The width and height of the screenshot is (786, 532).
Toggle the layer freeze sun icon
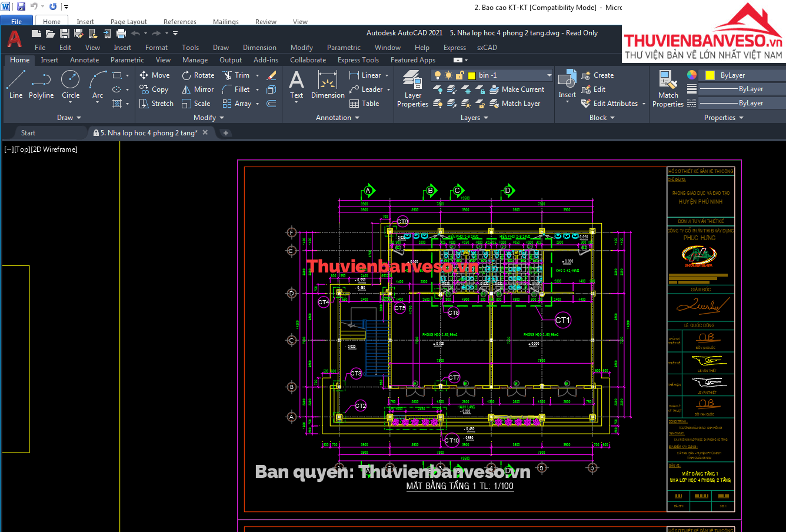coord(448,75)
